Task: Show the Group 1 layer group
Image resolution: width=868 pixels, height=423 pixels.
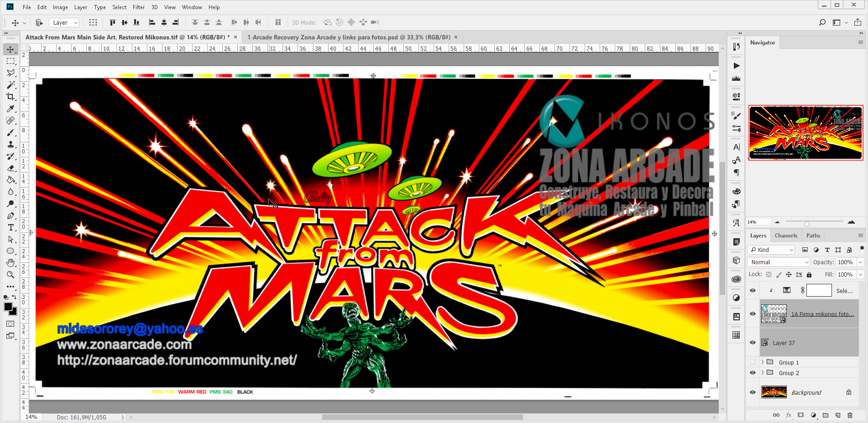Action: click(x=753, y=362)
